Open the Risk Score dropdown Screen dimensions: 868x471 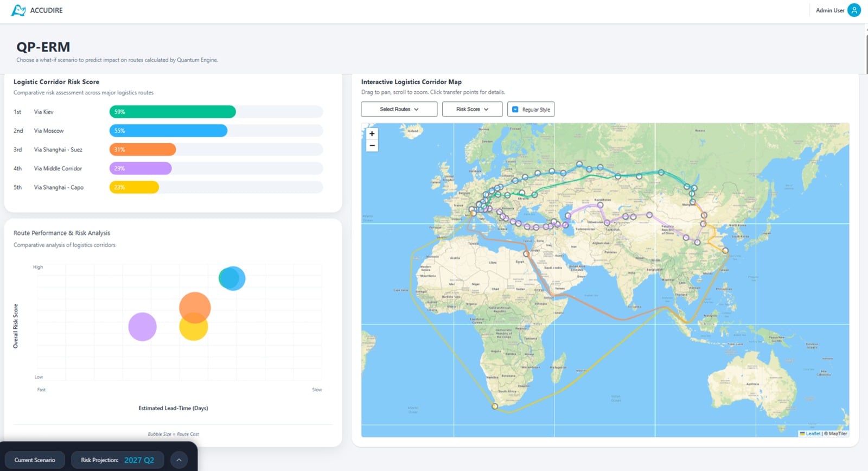coord(472,109)
